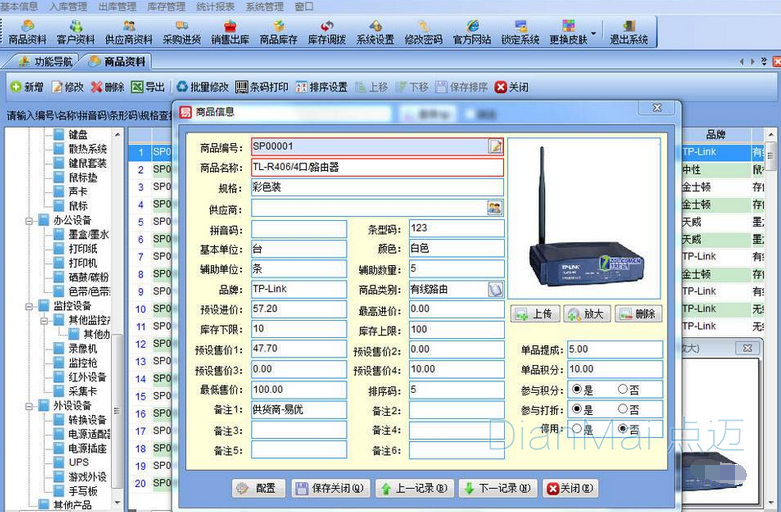Select 手写板 in the category tree

(x=83, y=491)
